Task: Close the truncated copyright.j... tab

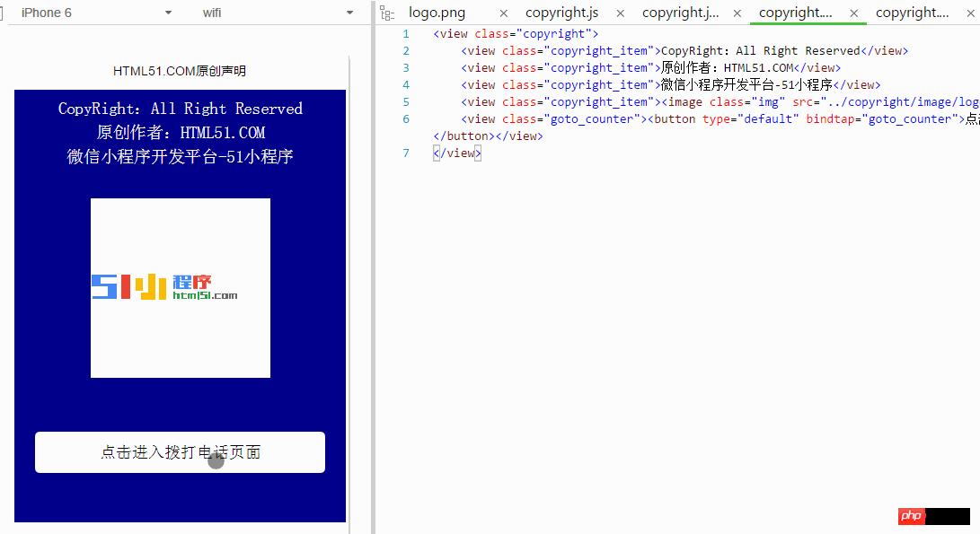Action: point(737,13)
